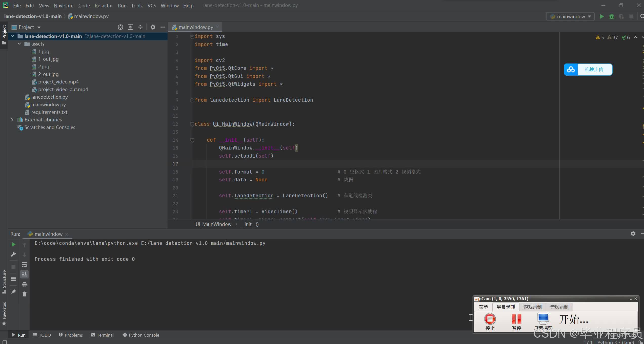Click down-the-stack-trace arrow in Run panel
644x344 pixels.
tap(25, 255)
